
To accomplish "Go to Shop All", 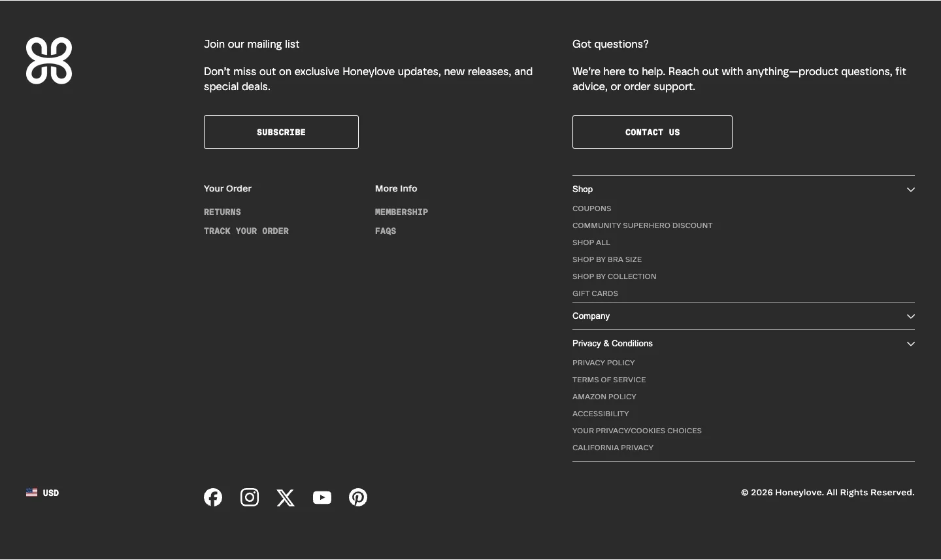I will tap(591, 242).
